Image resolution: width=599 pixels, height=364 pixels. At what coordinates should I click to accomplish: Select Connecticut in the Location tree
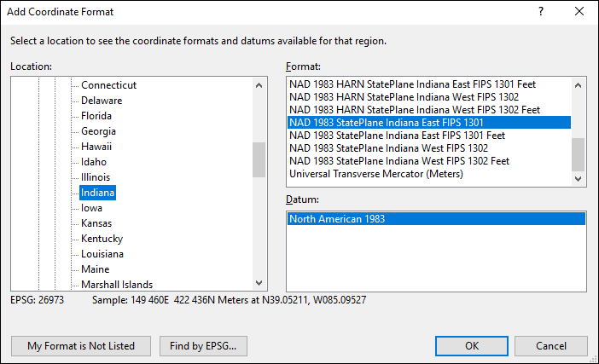coord(108,85)
